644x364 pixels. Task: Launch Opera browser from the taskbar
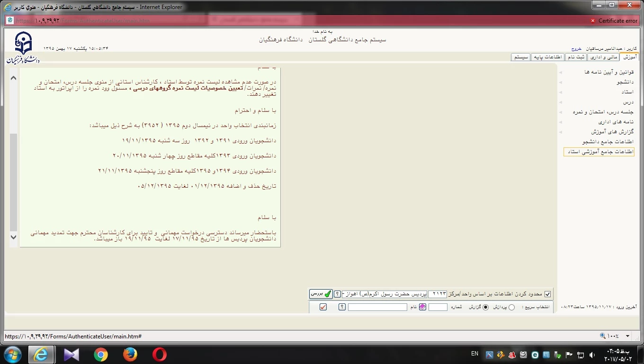click(159, 355)
